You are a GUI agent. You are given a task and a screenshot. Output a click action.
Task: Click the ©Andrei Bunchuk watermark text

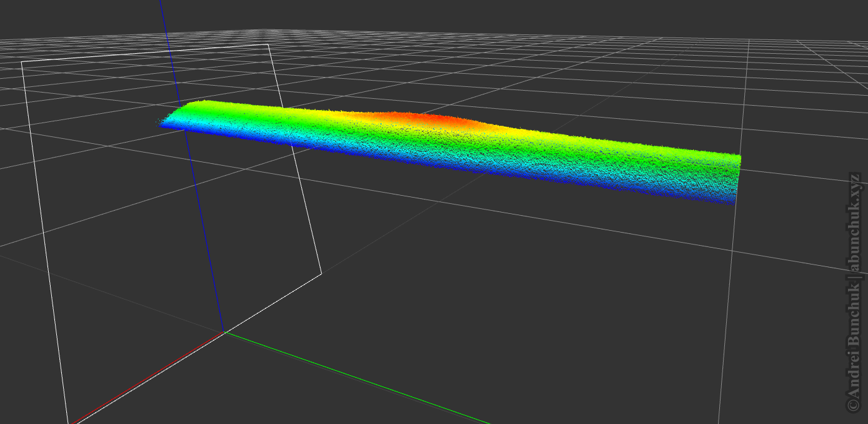[x=854, y=344]
